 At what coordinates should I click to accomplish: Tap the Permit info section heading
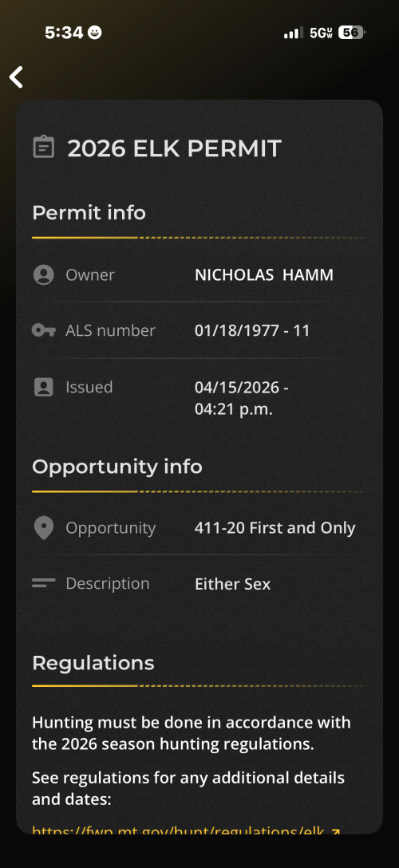89,212
